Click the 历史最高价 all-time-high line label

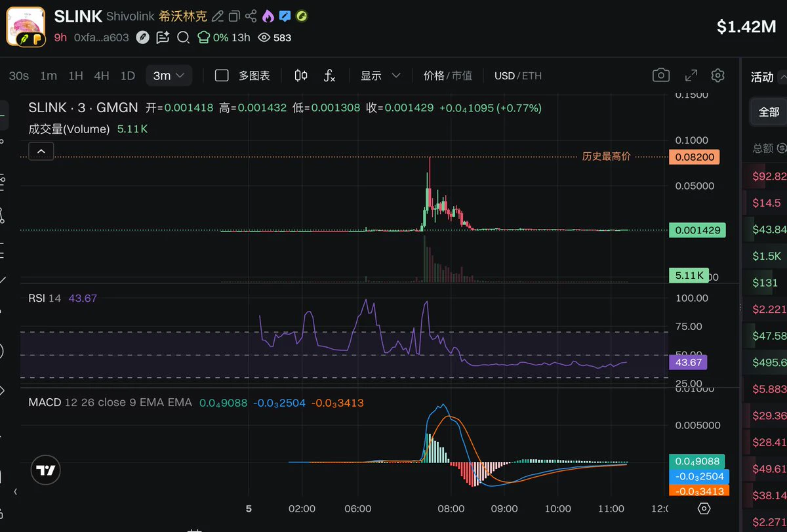click(x=606, y=157)
